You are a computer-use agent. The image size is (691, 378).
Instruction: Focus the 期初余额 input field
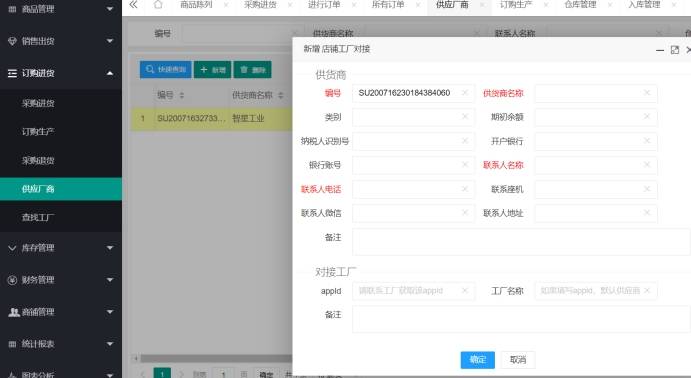tap(596, 116)
